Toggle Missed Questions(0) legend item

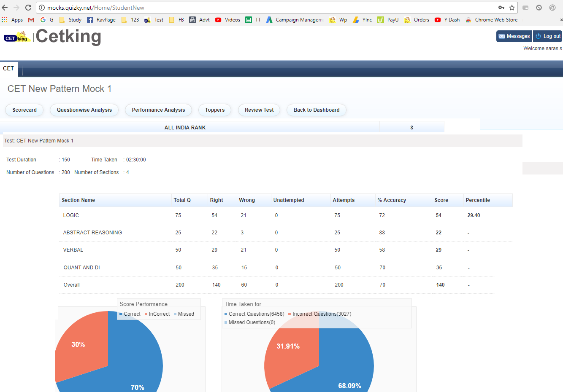250,322
